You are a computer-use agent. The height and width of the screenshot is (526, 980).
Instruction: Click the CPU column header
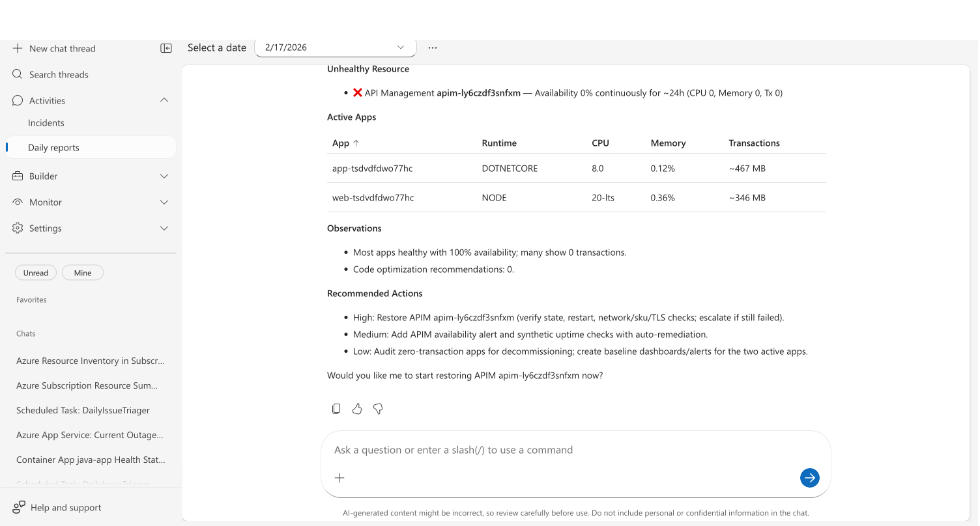click(x=600, y=143)
